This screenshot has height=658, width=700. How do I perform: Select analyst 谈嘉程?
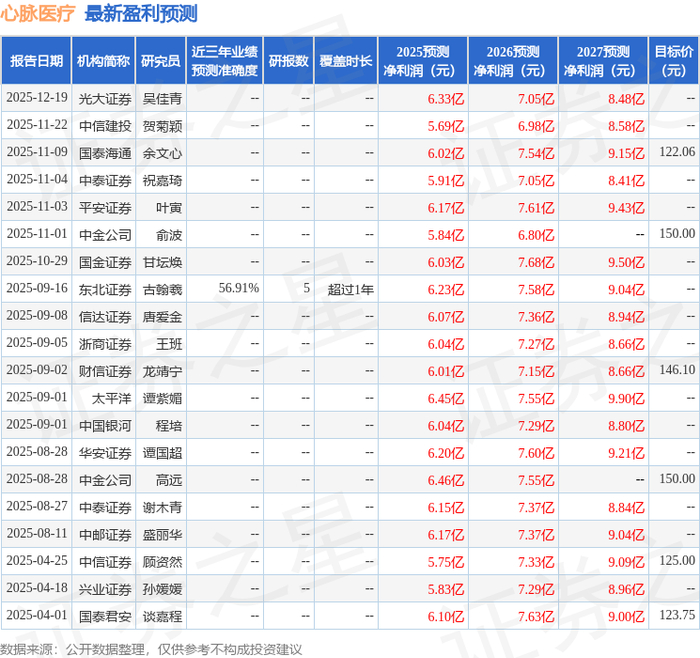click(x=162, y=616)
